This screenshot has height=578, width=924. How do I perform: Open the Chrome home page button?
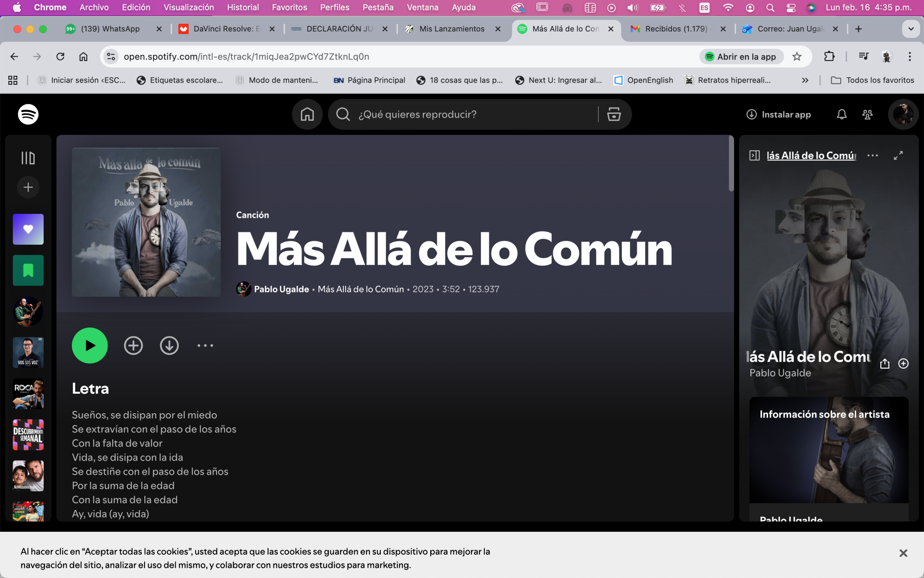(83, 57)
